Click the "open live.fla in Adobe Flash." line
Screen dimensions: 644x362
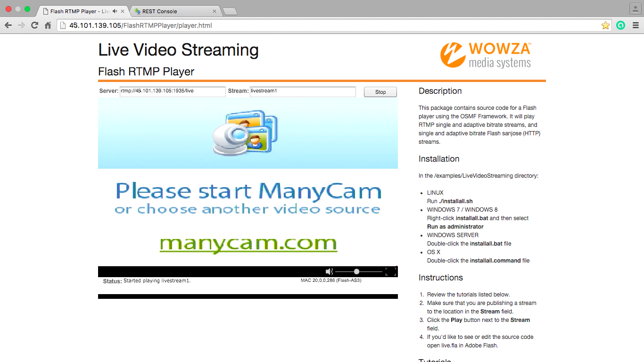pos(462,346)
